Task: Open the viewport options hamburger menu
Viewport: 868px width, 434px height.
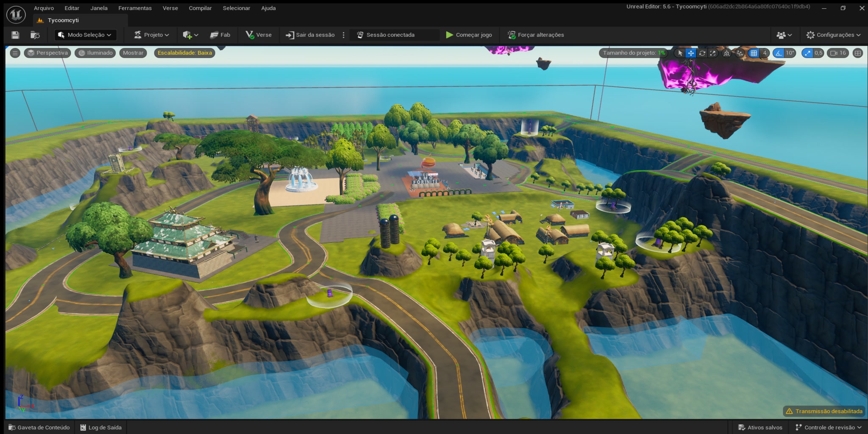Action: tap(15, 53)
